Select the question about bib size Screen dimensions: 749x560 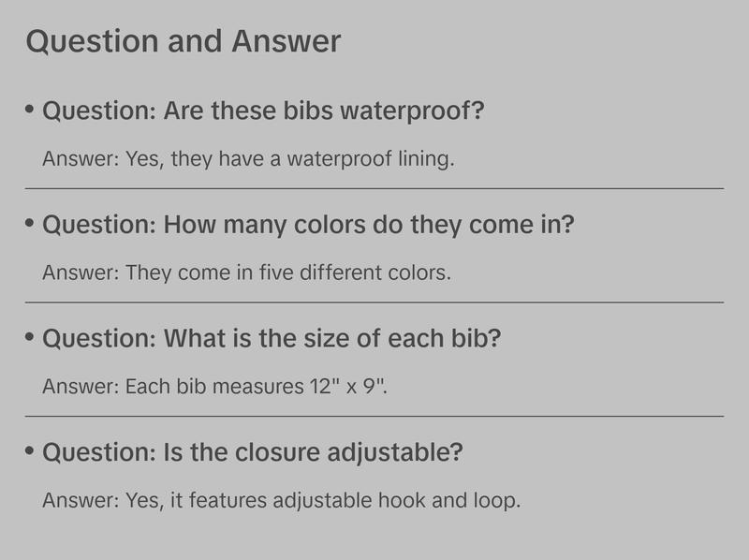click(x=272, y=339)
